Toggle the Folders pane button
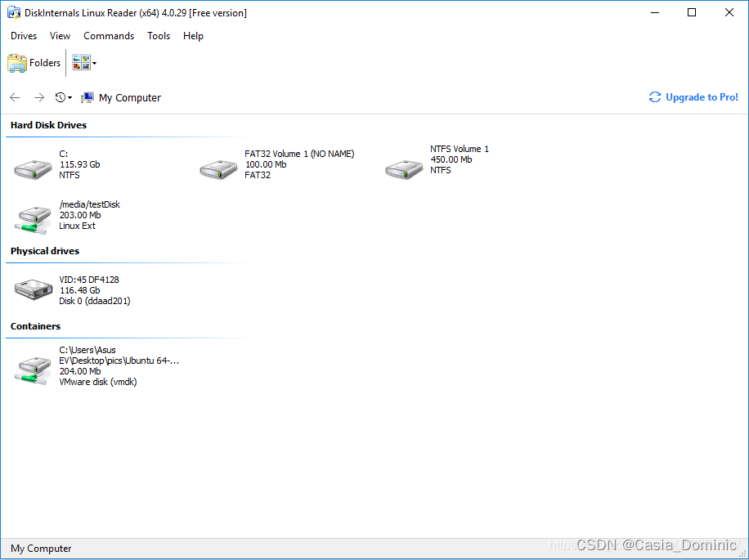The width and height of the screenshot is (749, 560). tap(34, 63)
